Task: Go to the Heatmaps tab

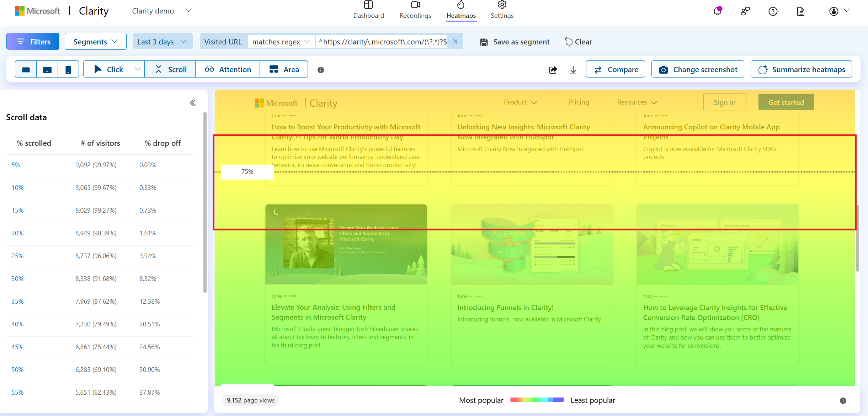Action: point(461,11)
